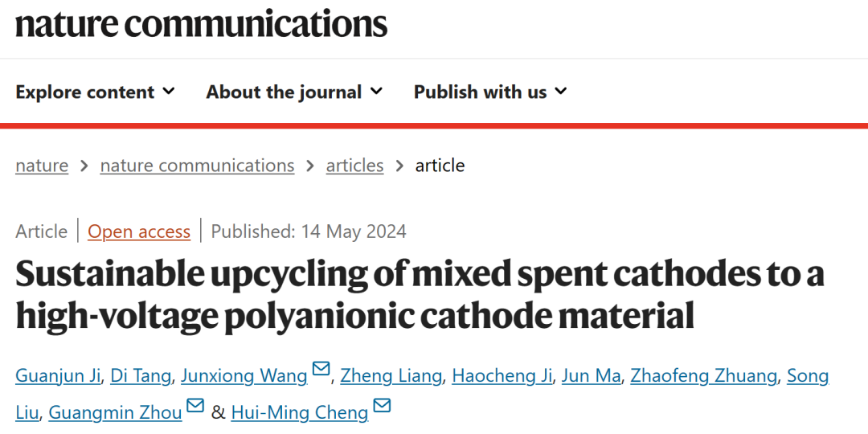Click the Jun Ma author link
Screen dimensions: 868x434
click(591, 376)
